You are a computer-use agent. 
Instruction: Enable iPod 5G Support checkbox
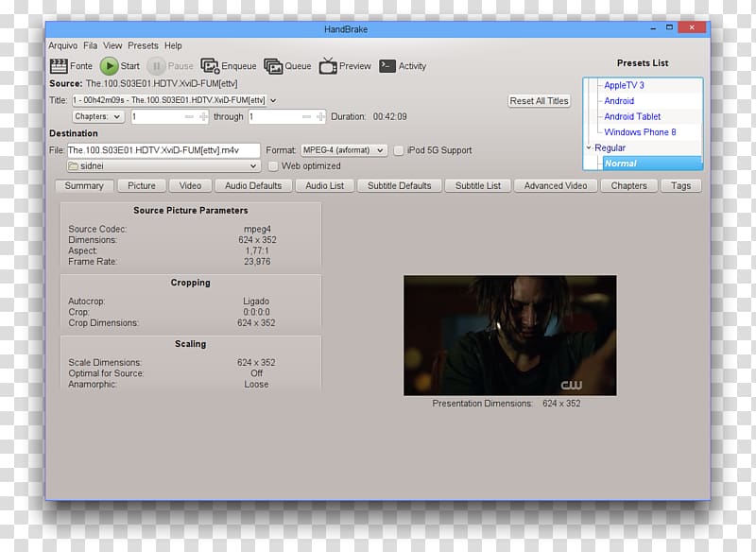coord(398,150)
